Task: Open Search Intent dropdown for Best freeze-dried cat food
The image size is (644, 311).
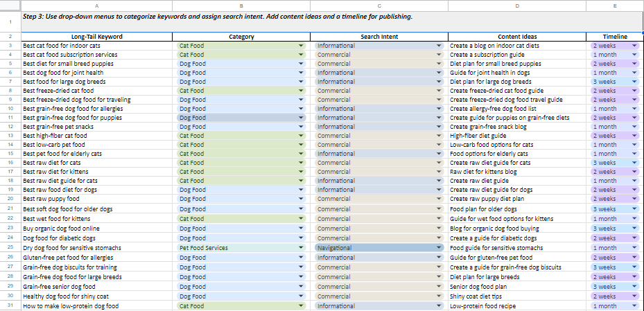Action: point(440,91)
